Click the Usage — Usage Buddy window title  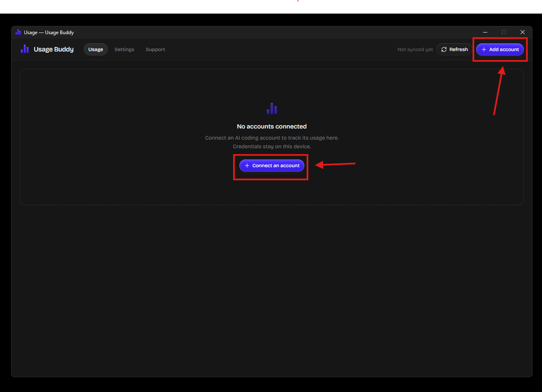point(49,33)
